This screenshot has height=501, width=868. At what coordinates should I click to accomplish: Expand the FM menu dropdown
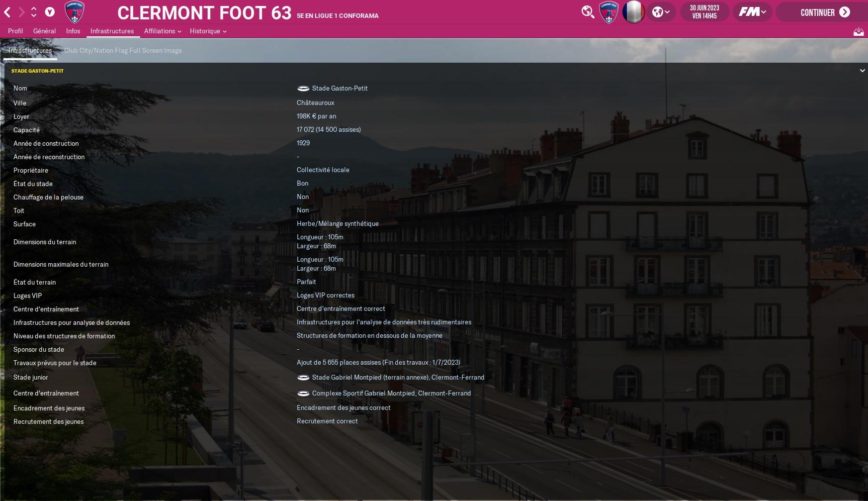pyautogui.click(x=752, y=12)
